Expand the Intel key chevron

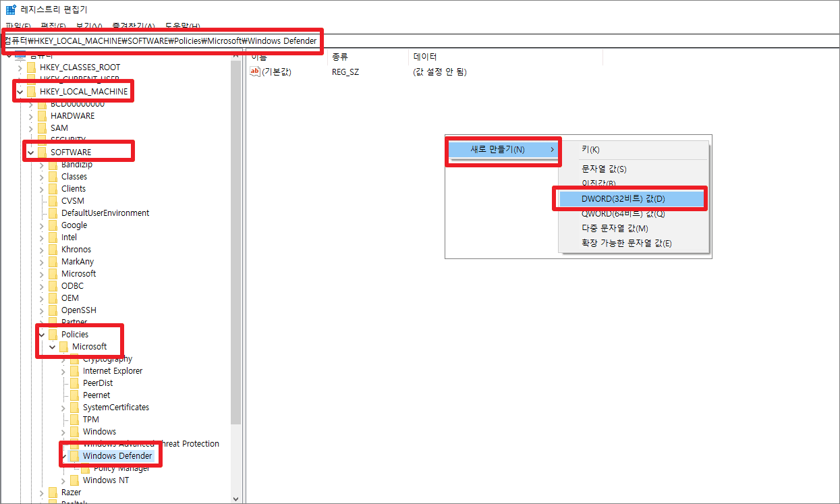[42, 237]
